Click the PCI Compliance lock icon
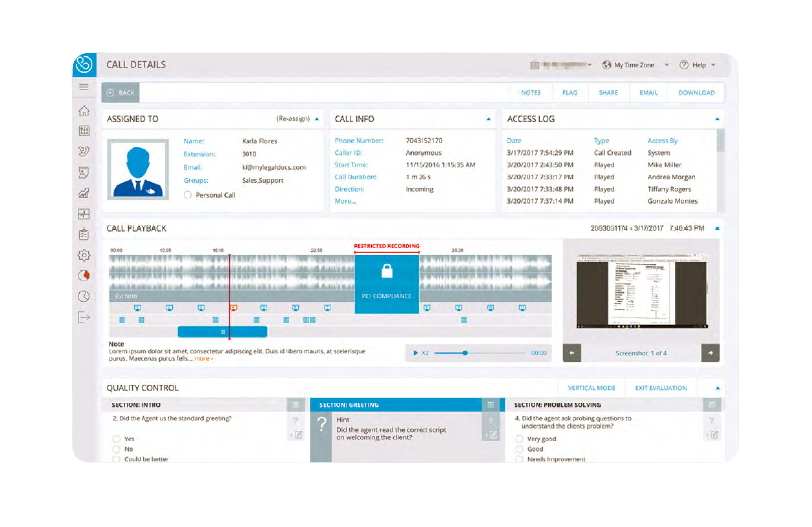This screenshot has width=812, height=527. [387, 271]
